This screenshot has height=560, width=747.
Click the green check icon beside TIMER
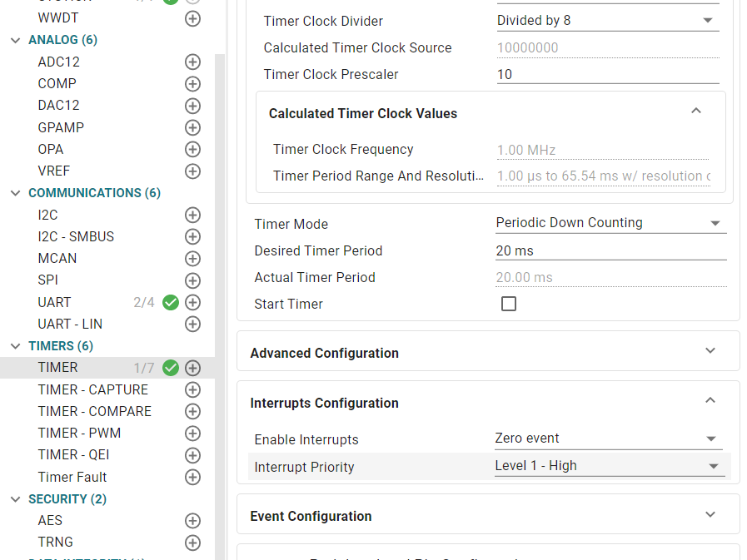pos(171,368)
